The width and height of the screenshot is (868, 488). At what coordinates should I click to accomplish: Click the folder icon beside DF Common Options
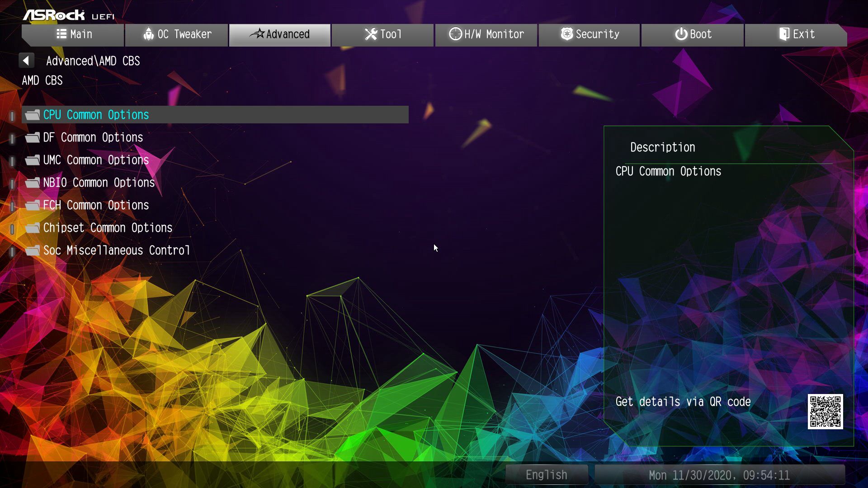click(32, 137)
